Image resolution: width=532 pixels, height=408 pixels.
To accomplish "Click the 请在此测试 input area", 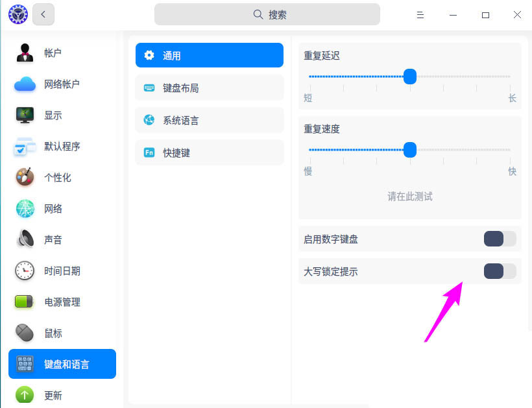I will tap(409, 197).
